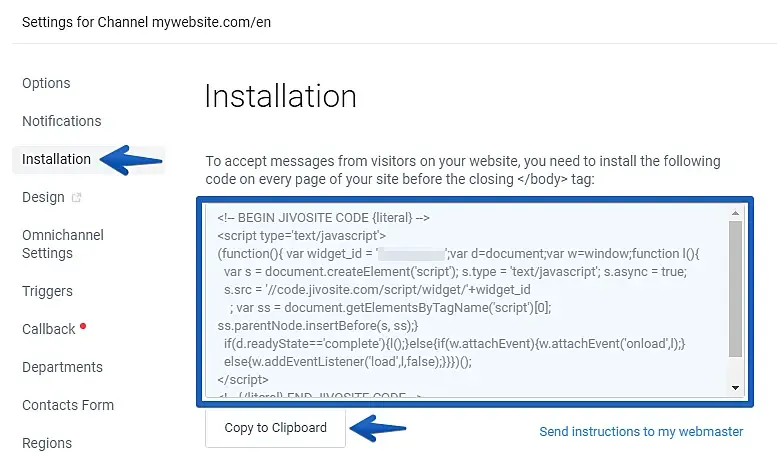Open the Design settings link
Image resolution: width=777 pixels, height=467 pixels.
point(43,197)
